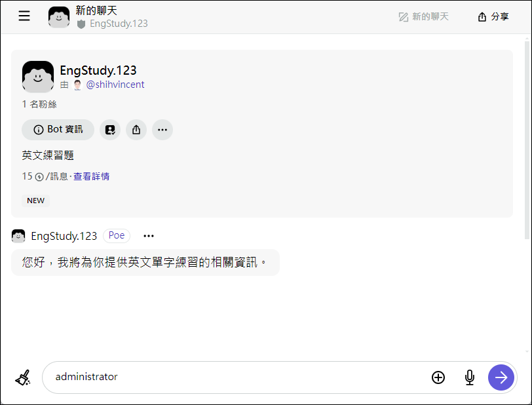Click the Poe badge beside sender name

tap(117, 236)
